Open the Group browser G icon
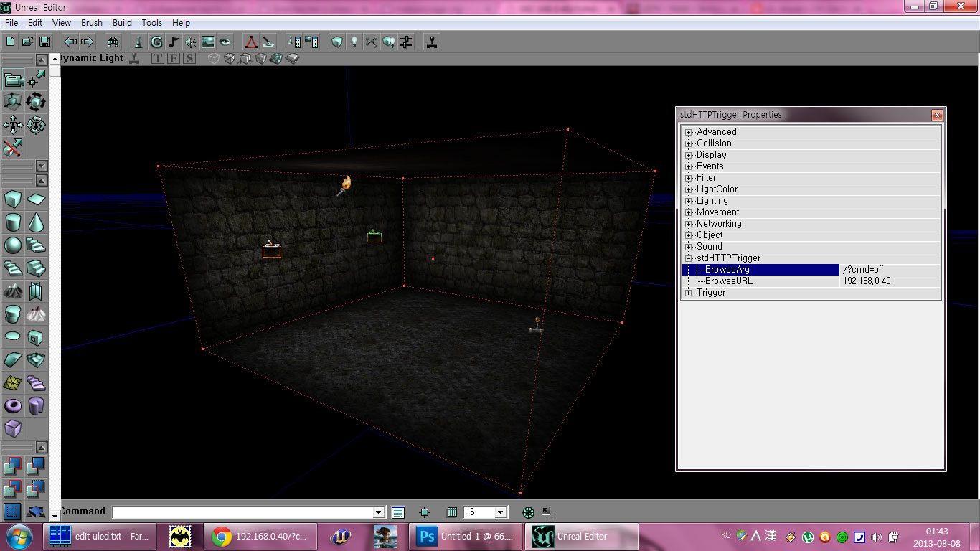This screenshot has height=551, width=980. 156,42
